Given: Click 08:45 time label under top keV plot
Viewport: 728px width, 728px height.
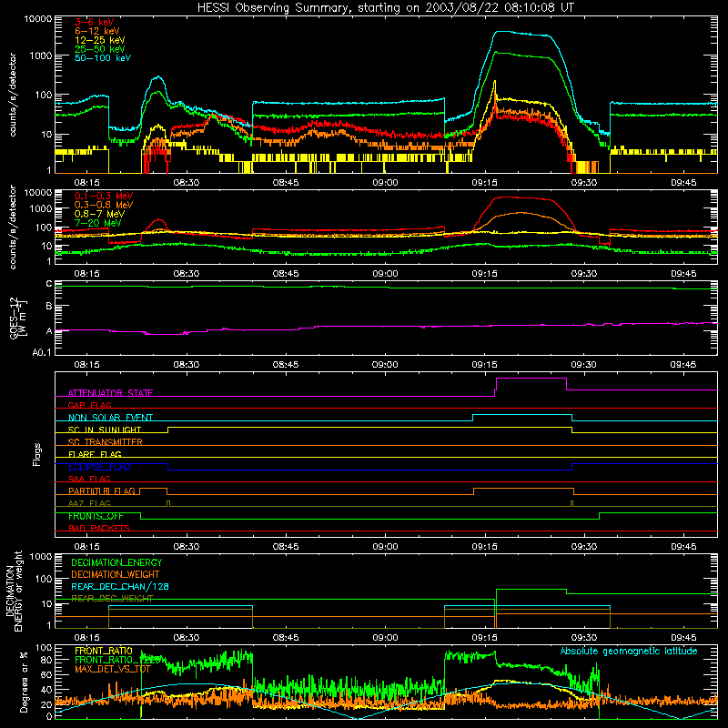Looking at the screenshot, I should (x=286, y=183).
